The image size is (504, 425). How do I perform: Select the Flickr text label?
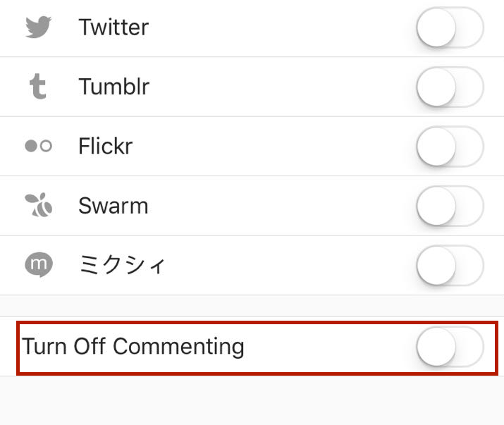pos(105,147)
